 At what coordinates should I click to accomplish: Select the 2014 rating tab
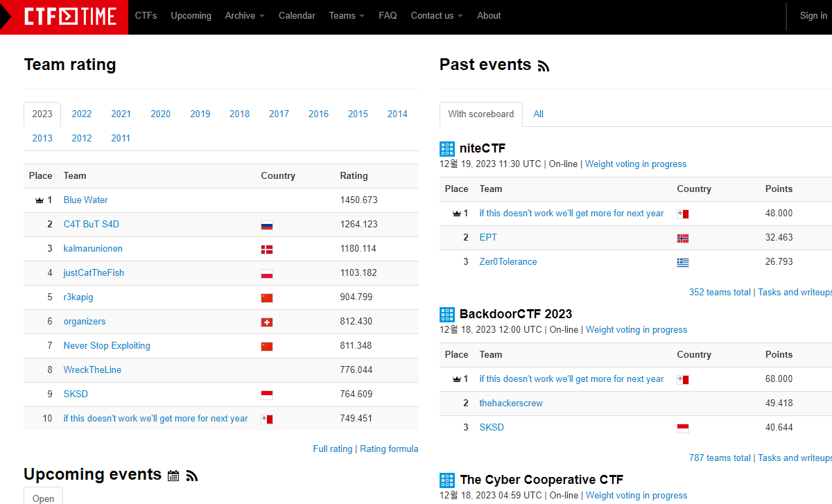coord(398,114)
